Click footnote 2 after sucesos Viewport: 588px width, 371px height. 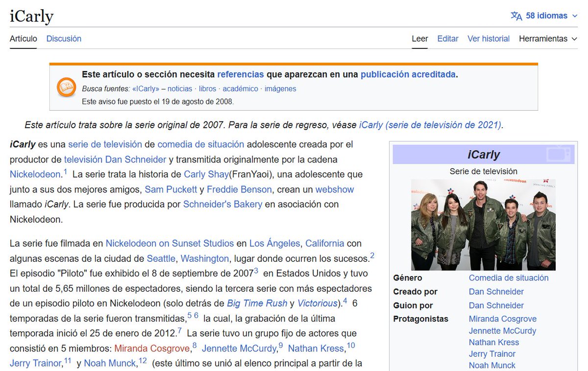coord(372,255)
